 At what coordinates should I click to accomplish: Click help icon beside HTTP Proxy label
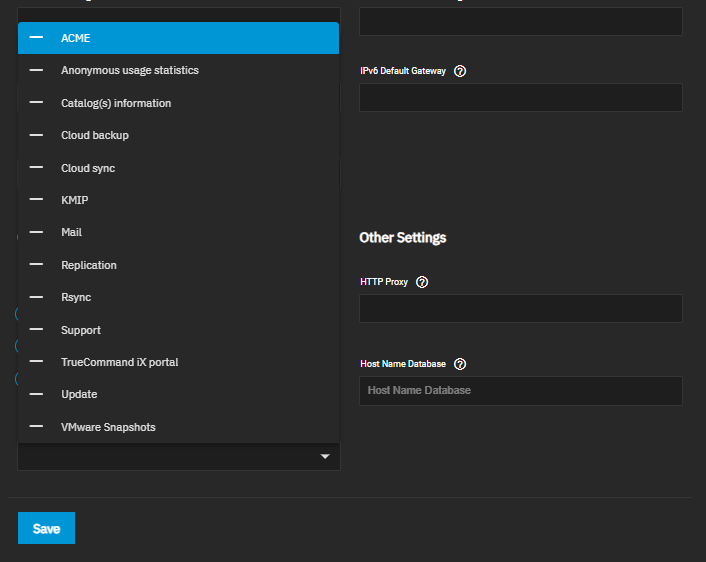point(422,282)
